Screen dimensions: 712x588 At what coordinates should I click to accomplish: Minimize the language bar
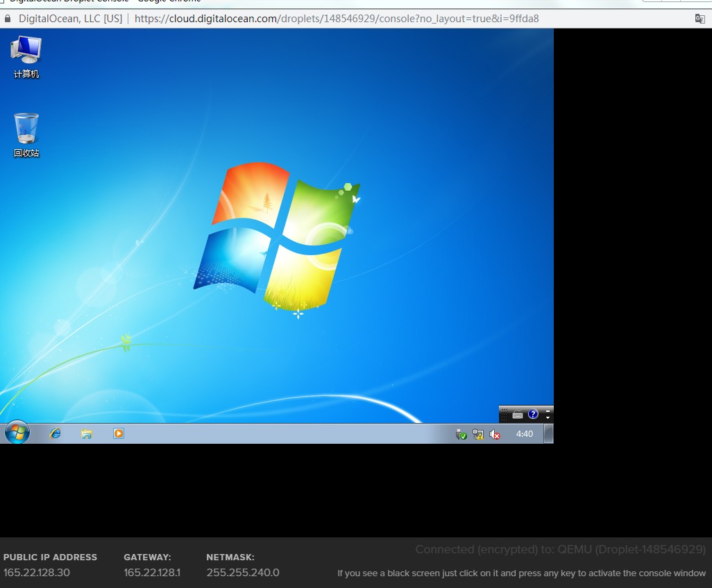(x=548, y=411)
